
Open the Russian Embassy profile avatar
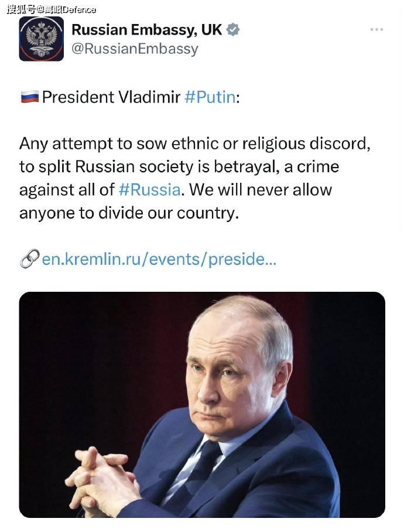point(41,39)
